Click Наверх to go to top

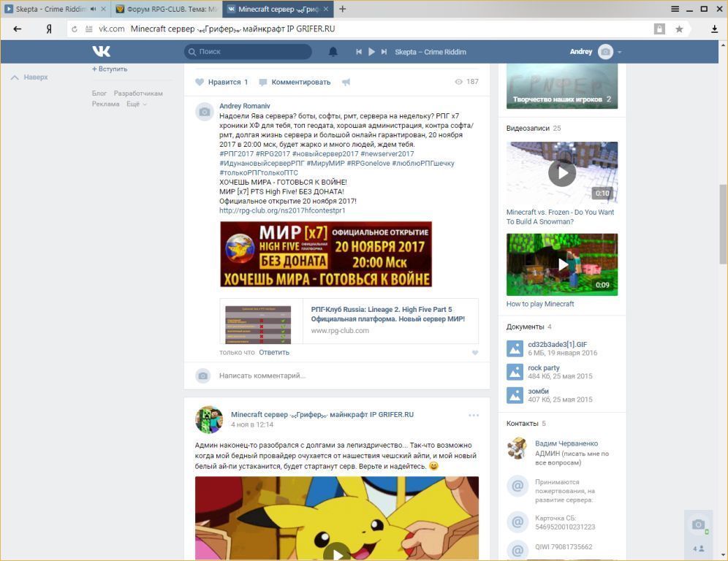pyautogui.click(x=29, y=77)
